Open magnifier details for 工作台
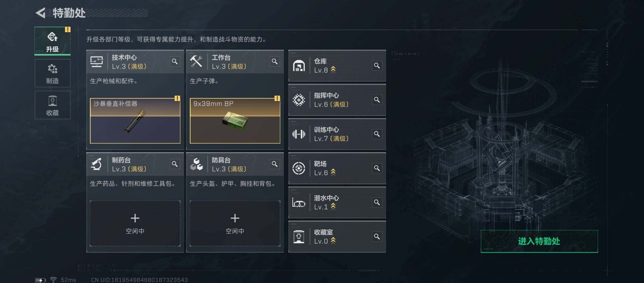This screenshot has height=283, width=644. pos(275,62)
